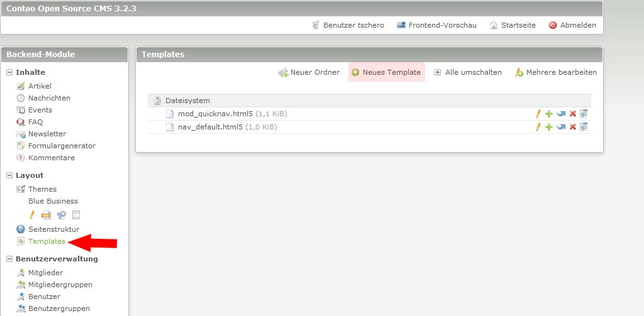Delete the nav_default.html5 template
The image size is (644, 316).
point(572,127)
